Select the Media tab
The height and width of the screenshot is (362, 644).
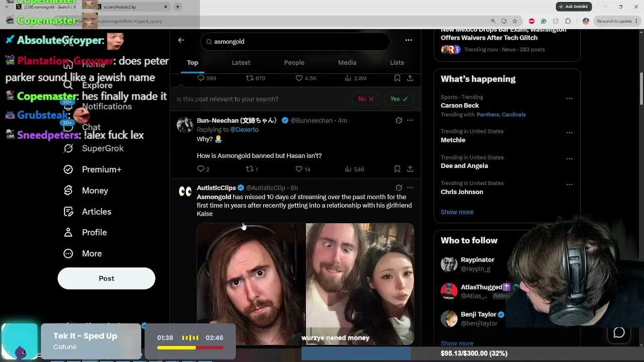[347, 62]
